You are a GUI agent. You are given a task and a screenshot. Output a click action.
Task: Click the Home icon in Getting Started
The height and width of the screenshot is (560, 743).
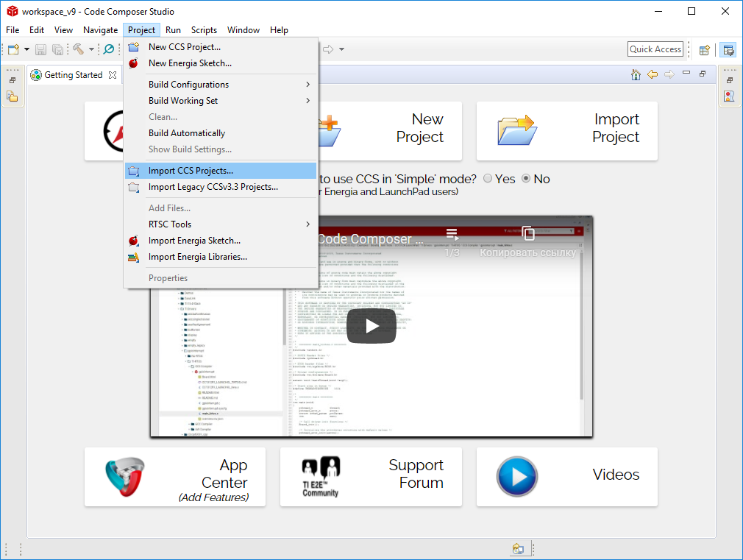pyautogui.click(x=636, y=74)
